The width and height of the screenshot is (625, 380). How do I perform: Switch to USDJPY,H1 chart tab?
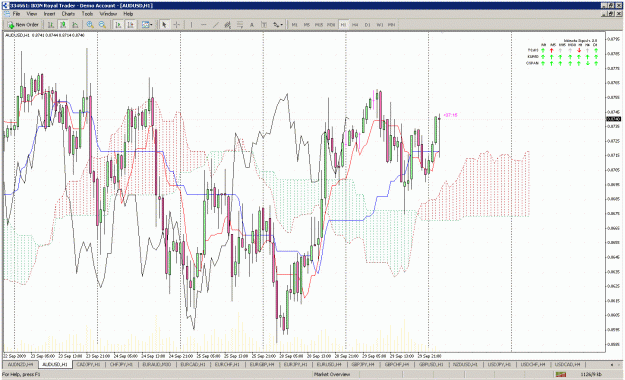point(499,364)
